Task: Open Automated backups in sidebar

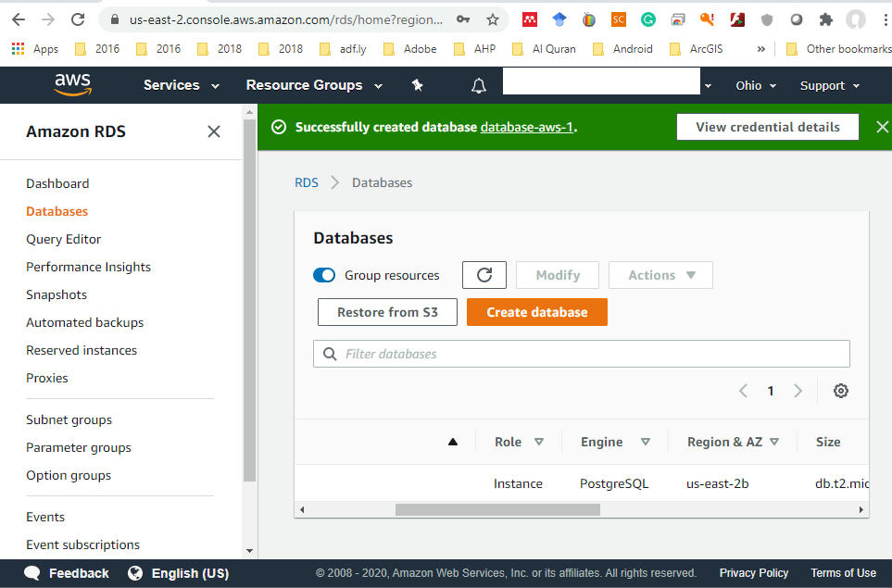Action: coord(85,322)
